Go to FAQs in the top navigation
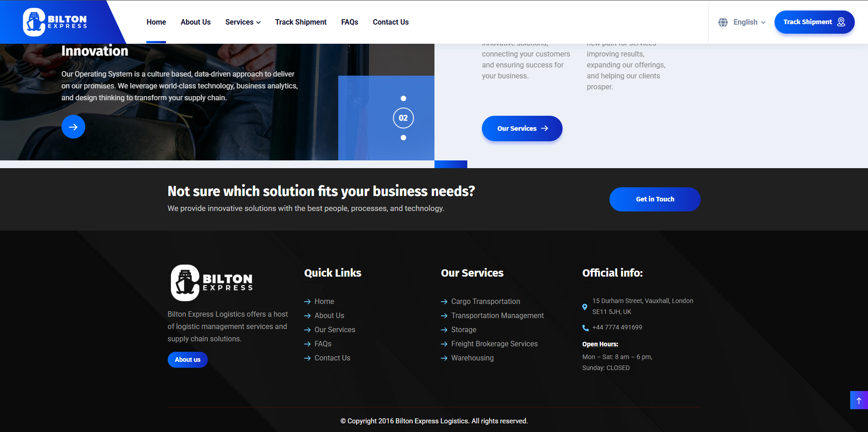 [350, 22]
